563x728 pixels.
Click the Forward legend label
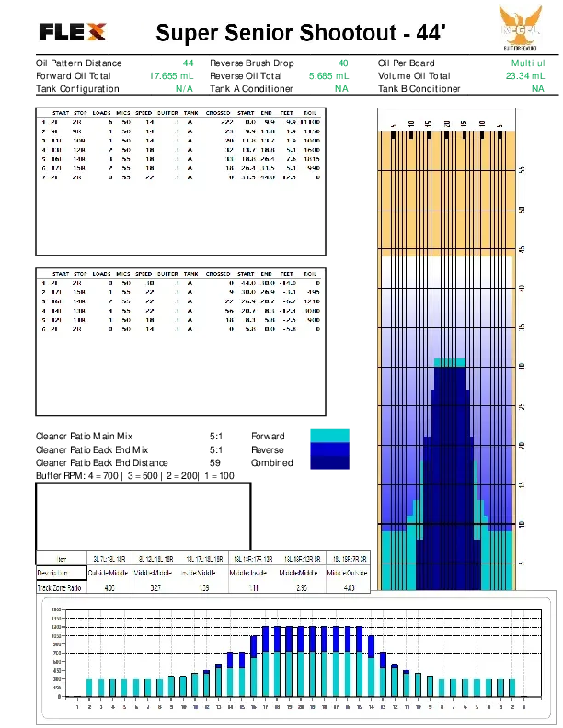point(268,437)
